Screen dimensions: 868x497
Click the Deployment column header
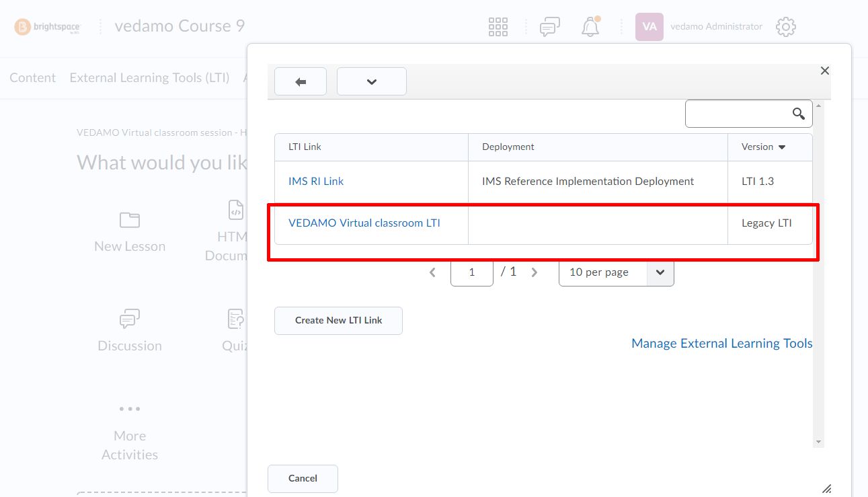tap(508, 147)
